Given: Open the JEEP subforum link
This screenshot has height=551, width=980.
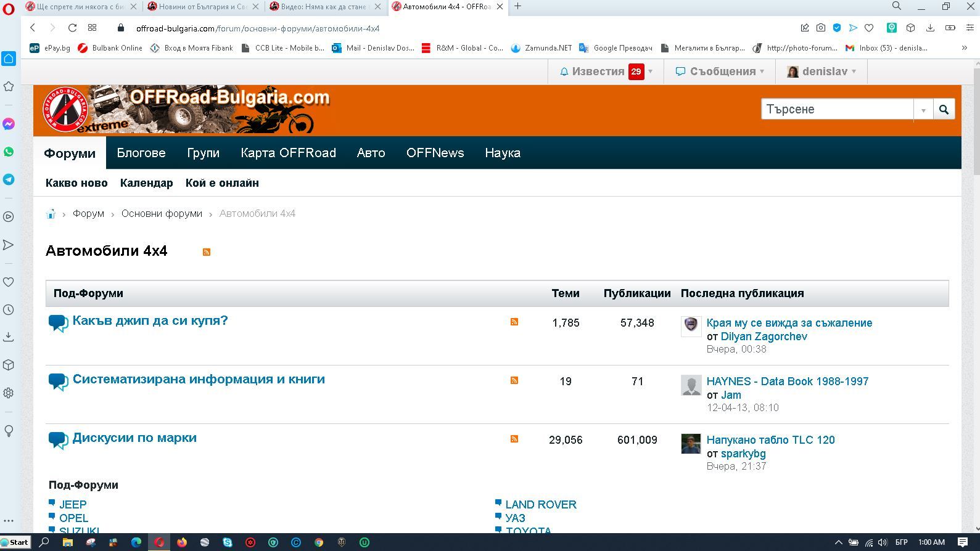Looking at the screenshot, I should (73, 504).
